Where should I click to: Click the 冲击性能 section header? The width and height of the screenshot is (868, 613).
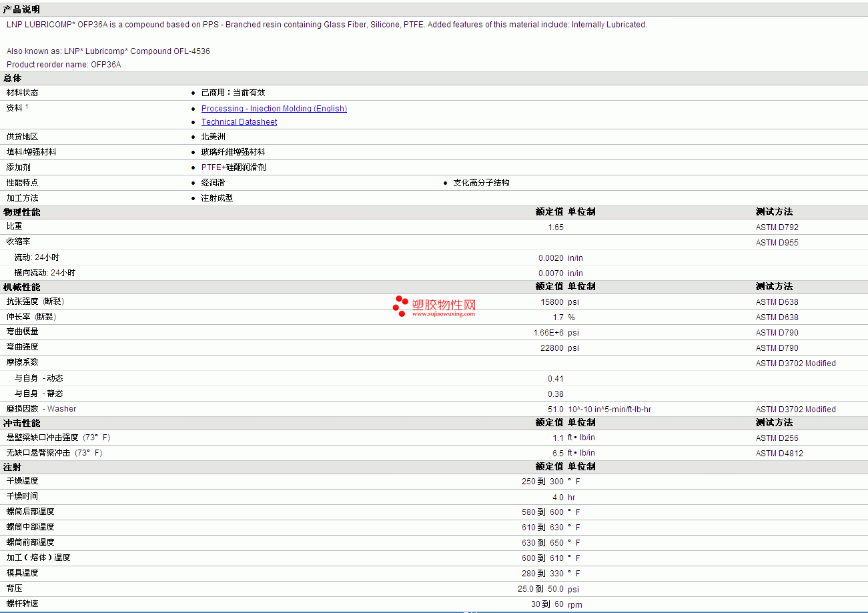pos(21,423)
